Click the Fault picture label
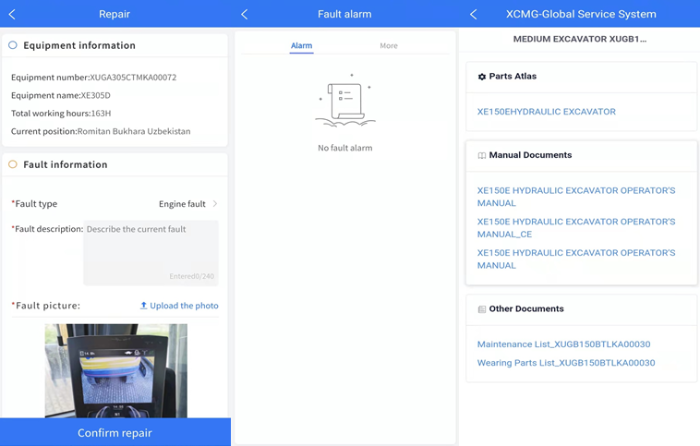This screenshot has height=446, width=700. (x=46, y=306)
